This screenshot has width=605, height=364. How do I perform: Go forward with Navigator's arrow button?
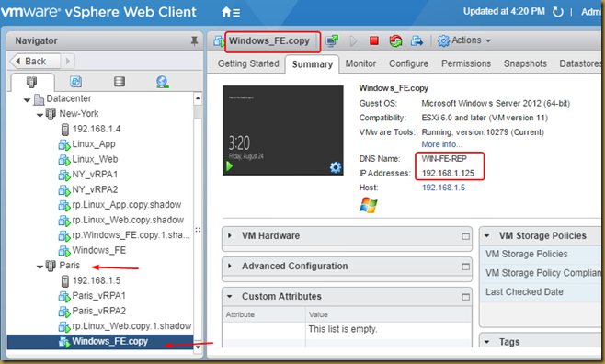coord(68,62)
